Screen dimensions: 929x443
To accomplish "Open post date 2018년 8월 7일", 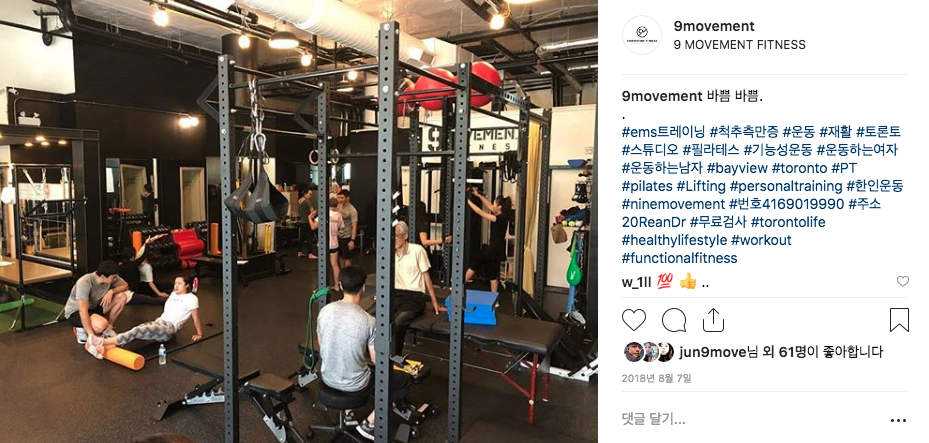I will 656,378.
